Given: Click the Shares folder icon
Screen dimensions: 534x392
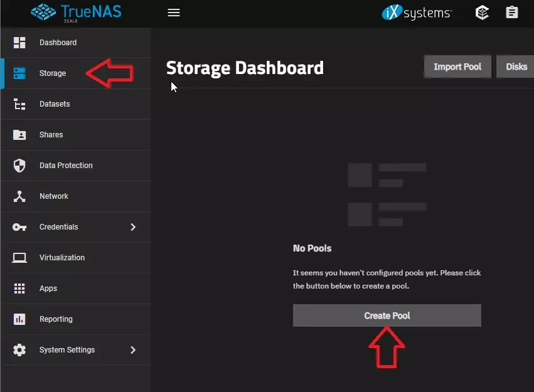Looking at the screenshot, I should pyautogui.click(x=19, y=135).
